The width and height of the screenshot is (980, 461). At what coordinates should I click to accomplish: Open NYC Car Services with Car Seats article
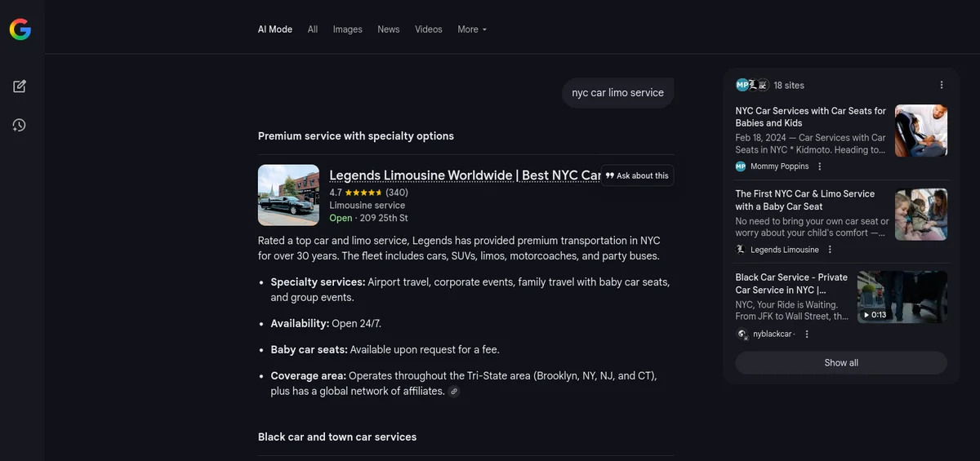coord(811,117)
